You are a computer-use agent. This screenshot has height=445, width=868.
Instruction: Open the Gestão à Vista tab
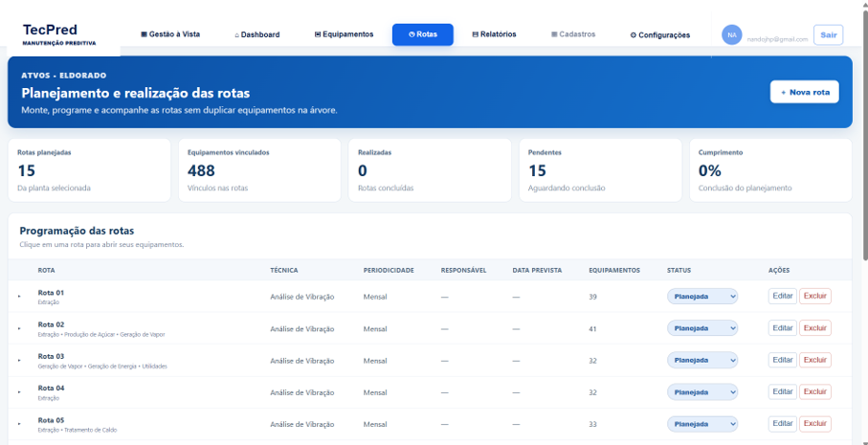[x=170, y=34]
